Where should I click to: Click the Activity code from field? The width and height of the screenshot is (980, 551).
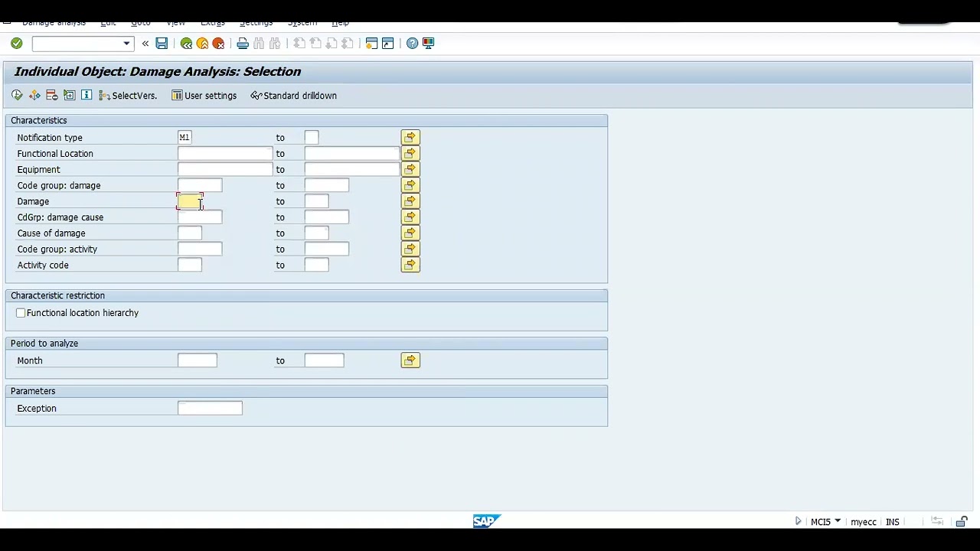(190, 265)
